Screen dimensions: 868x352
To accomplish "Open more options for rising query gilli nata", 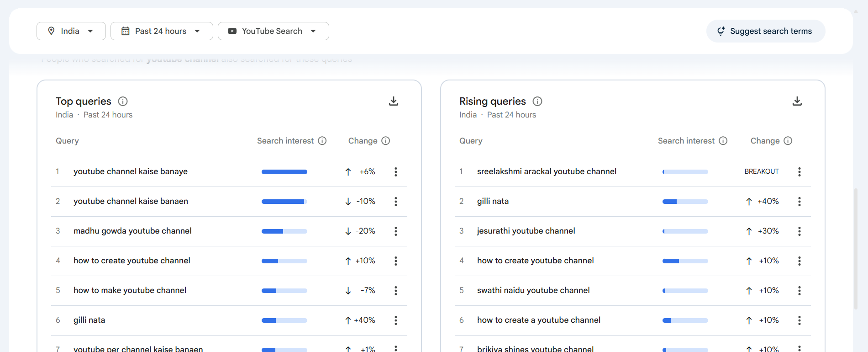I will click(800, 202).
